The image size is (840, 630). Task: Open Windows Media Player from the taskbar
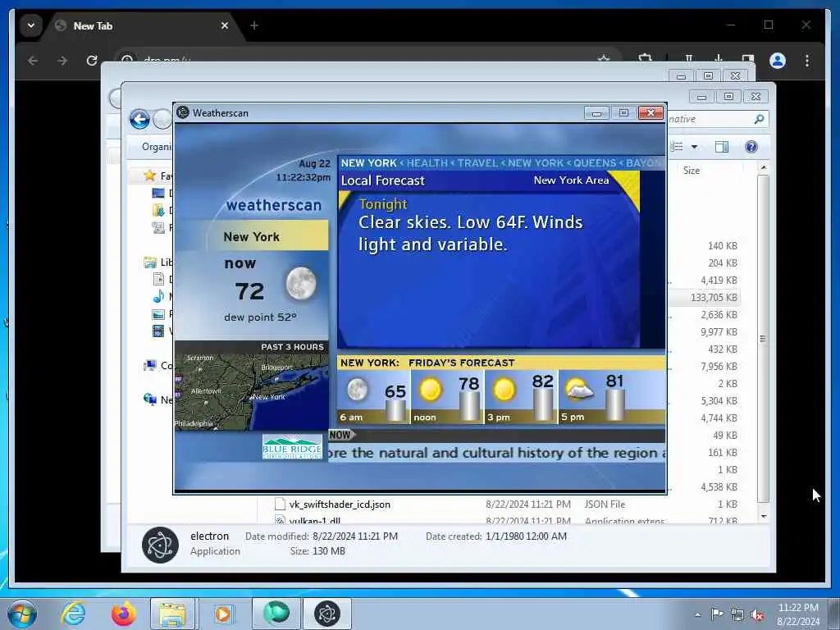click(223, 614)
